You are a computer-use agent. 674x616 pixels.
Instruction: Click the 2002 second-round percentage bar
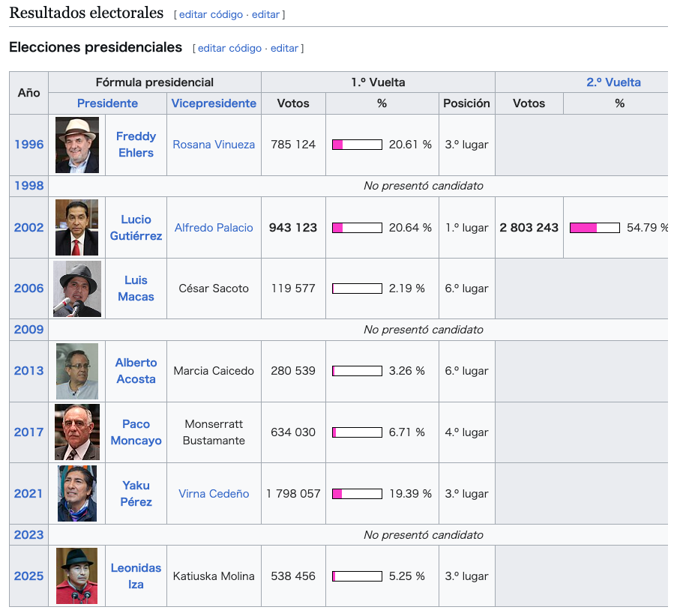coord(595,228)
